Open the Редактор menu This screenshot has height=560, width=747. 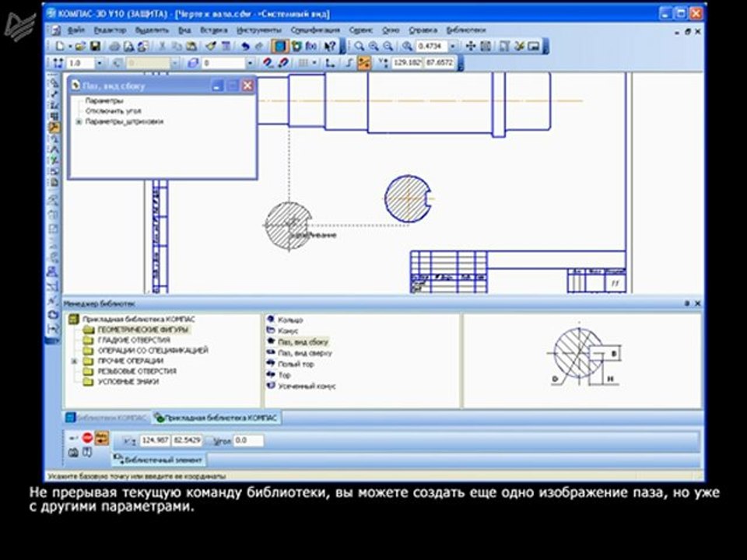pyautogui.click(x=110, y=30)
